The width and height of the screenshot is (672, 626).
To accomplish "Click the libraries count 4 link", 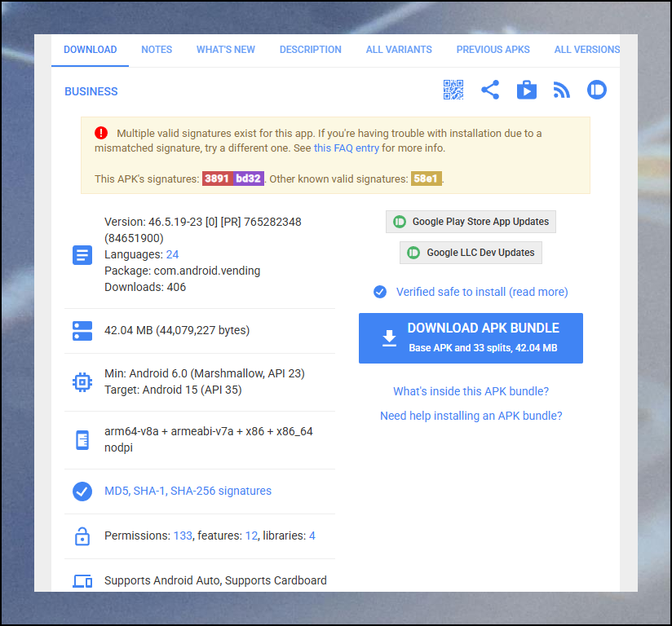I will [x=312, y=536].
